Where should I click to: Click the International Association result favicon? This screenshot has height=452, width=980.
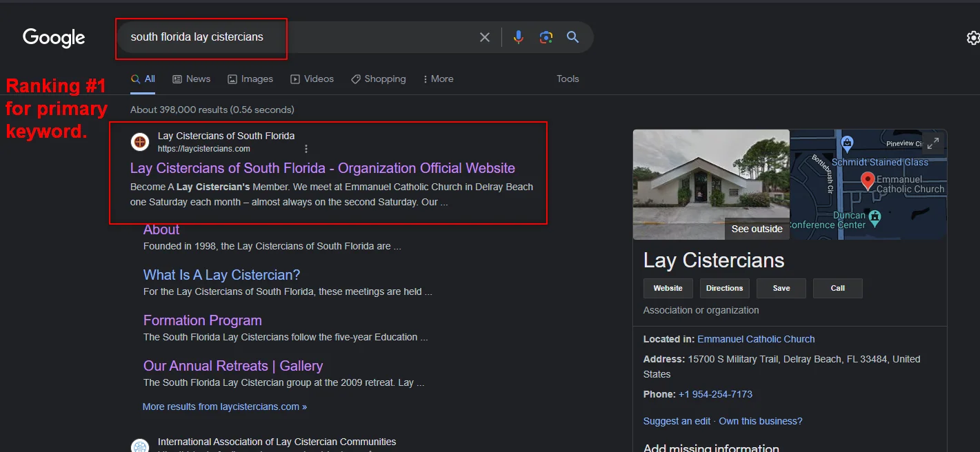point(140,446)
